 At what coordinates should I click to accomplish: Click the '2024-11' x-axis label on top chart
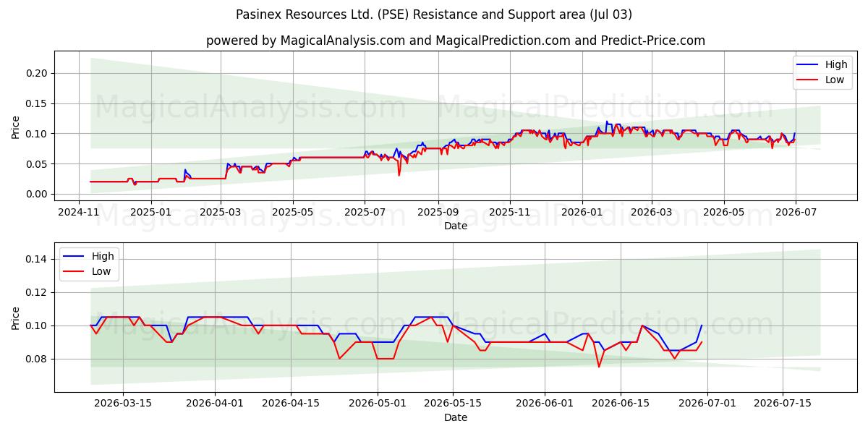click(79, 212)
